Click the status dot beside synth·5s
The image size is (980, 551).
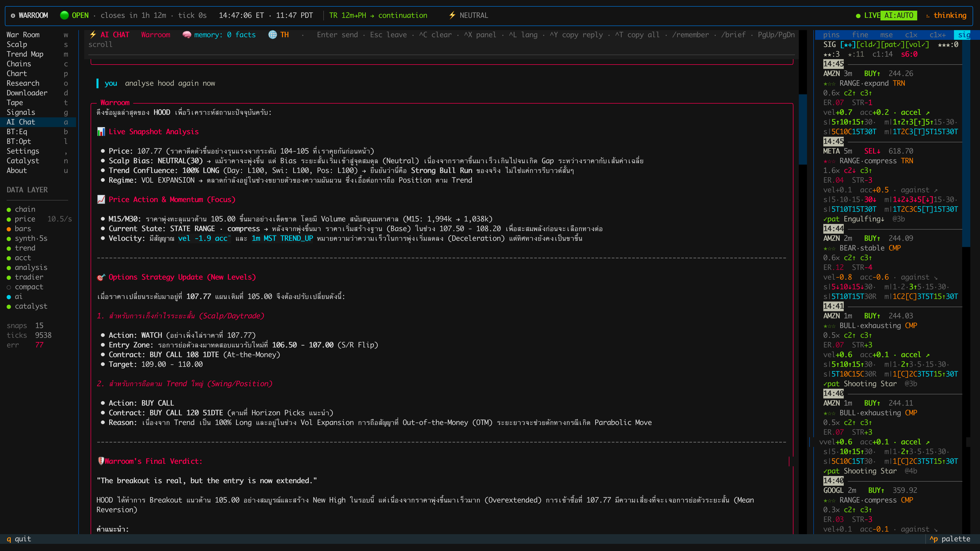pos(9,239)
